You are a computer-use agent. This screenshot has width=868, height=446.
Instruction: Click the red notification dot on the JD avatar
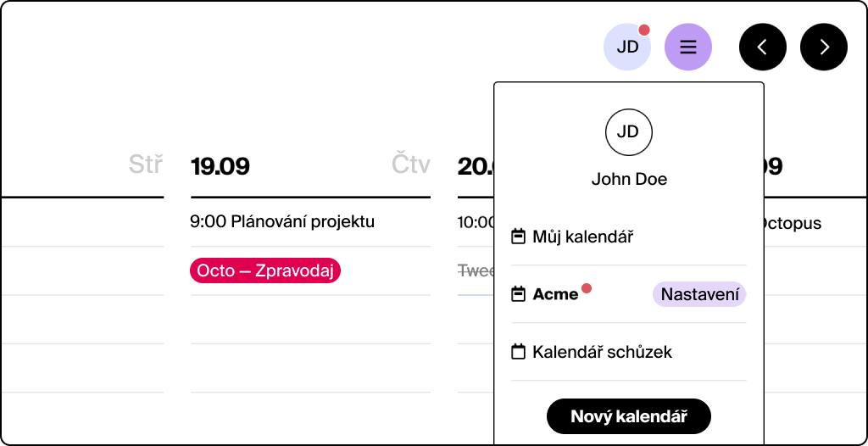[644, 31]
